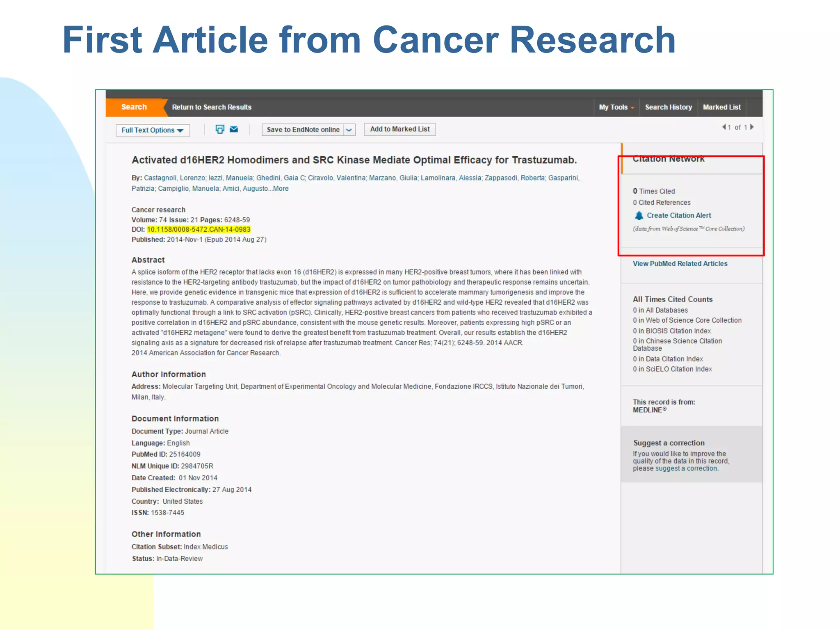Open author Ciravolo, Valentina link

[337, 178]
